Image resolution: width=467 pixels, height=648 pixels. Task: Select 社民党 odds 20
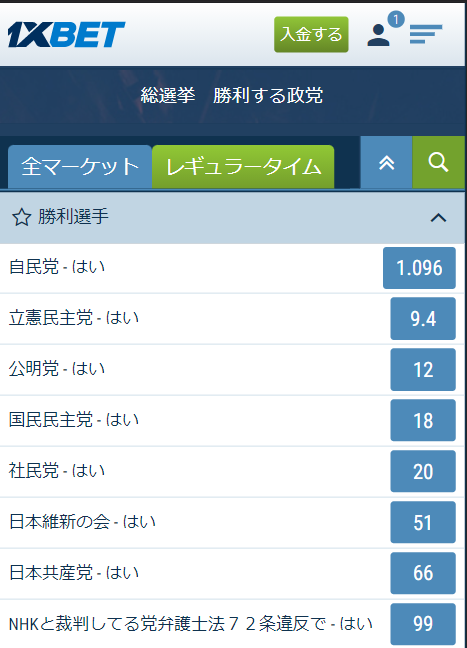423,472
